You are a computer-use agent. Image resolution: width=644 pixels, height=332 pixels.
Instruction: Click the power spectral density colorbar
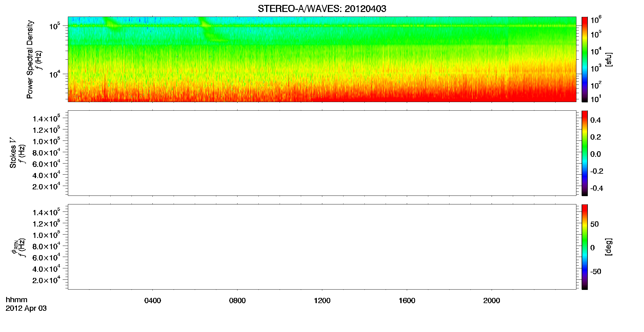[585, 59]
